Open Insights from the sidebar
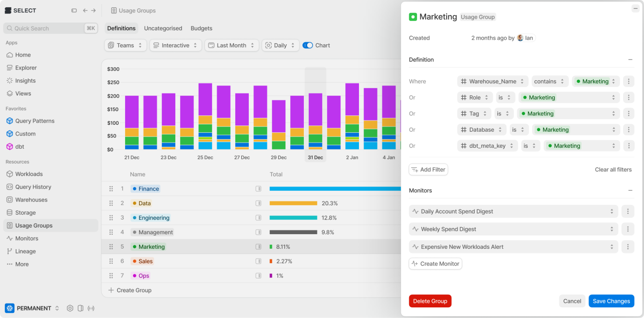644x318 pixels. [25, 81]
